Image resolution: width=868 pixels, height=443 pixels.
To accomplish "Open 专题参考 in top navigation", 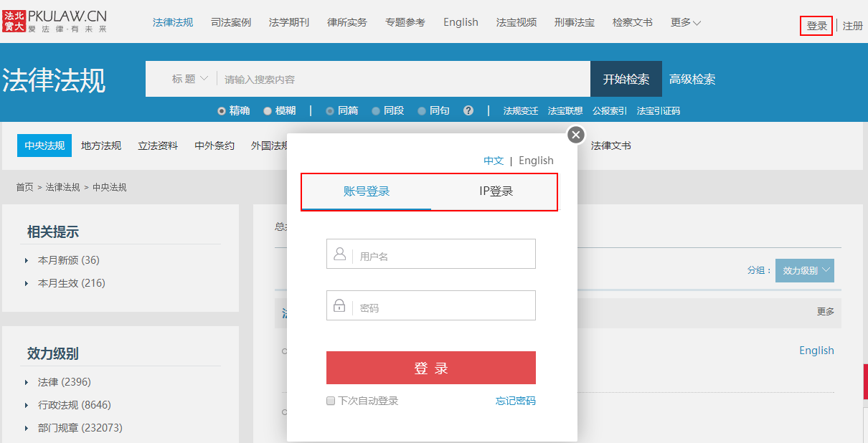I will pyautogui.click(x=405, y=22).
